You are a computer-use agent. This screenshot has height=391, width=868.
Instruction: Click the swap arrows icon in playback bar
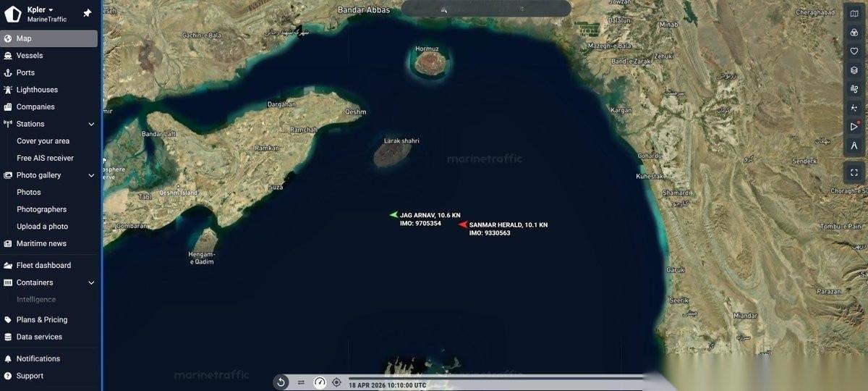(x=301, y=382)
